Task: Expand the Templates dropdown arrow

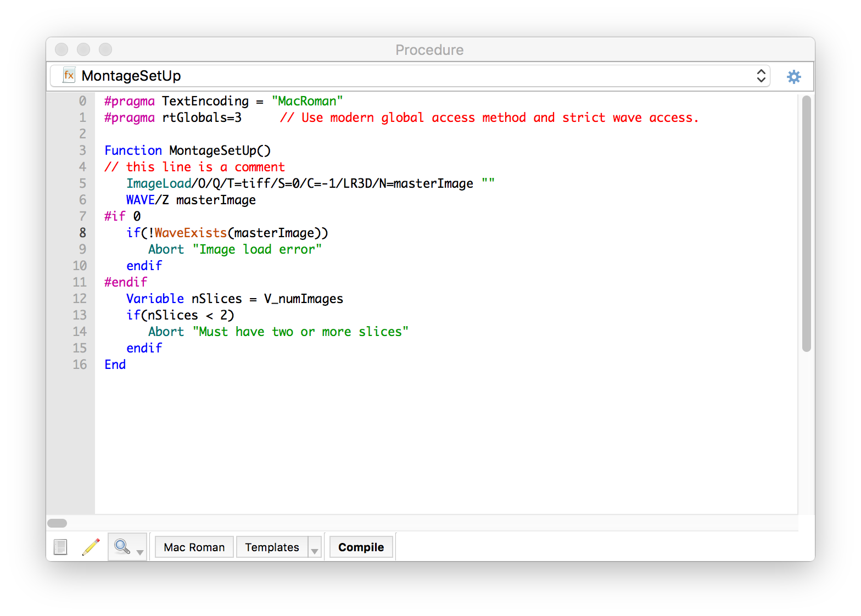Action: [x=315, y=547]
